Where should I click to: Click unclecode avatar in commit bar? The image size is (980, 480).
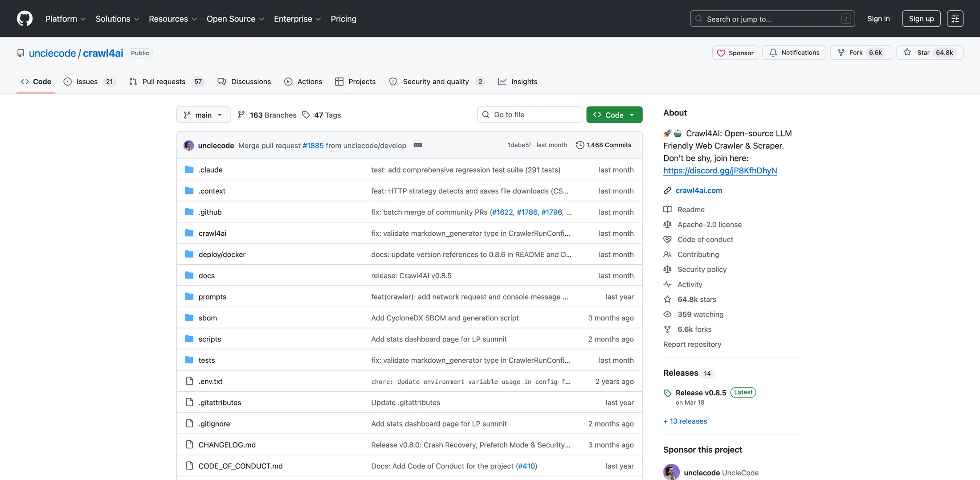pyautogui.click(x=189, y=145)
